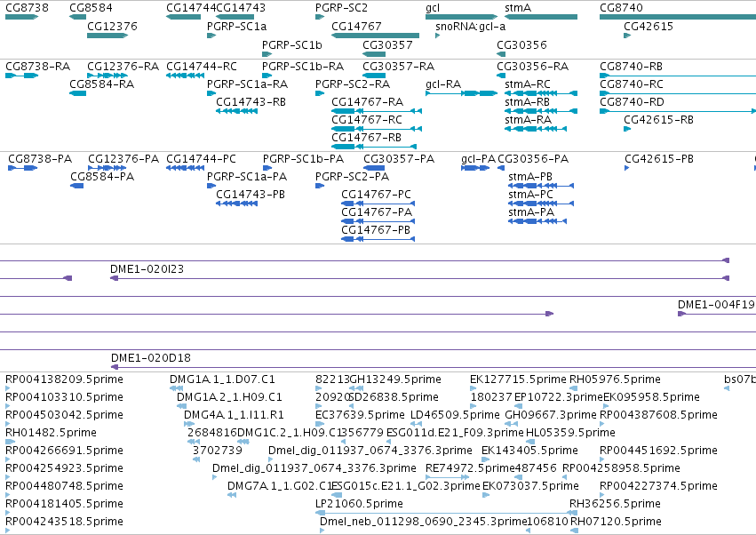Screen dimensions: 756x535
Task: Click the DME1-020D18 BAC clone label
Action: 151,358
